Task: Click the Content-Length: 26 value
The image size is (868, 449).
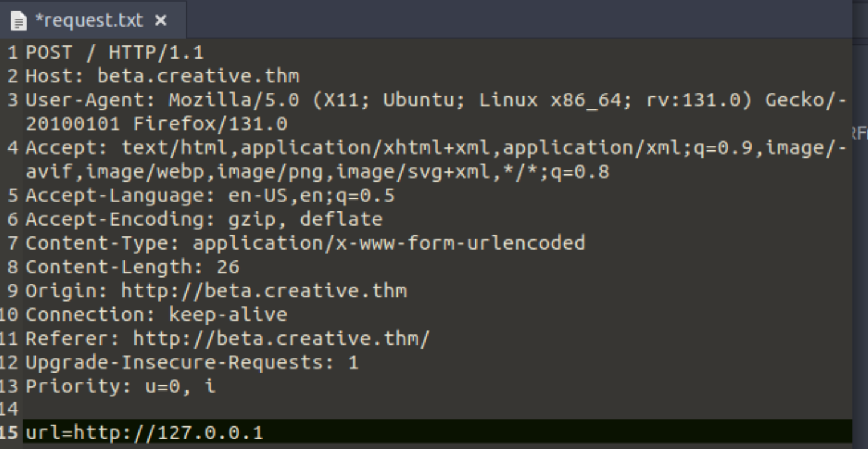Action: coord(228,267)
